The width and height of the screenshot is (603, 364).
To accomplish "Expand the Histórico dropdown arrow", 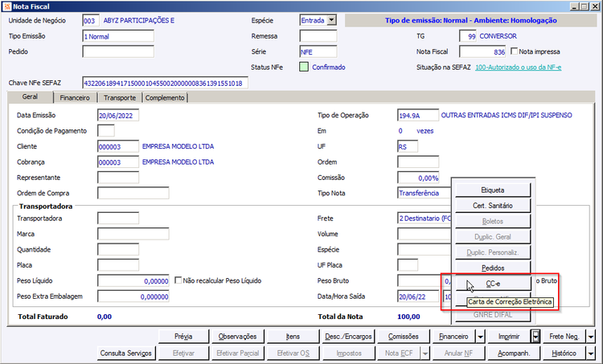I will point(590,353).
